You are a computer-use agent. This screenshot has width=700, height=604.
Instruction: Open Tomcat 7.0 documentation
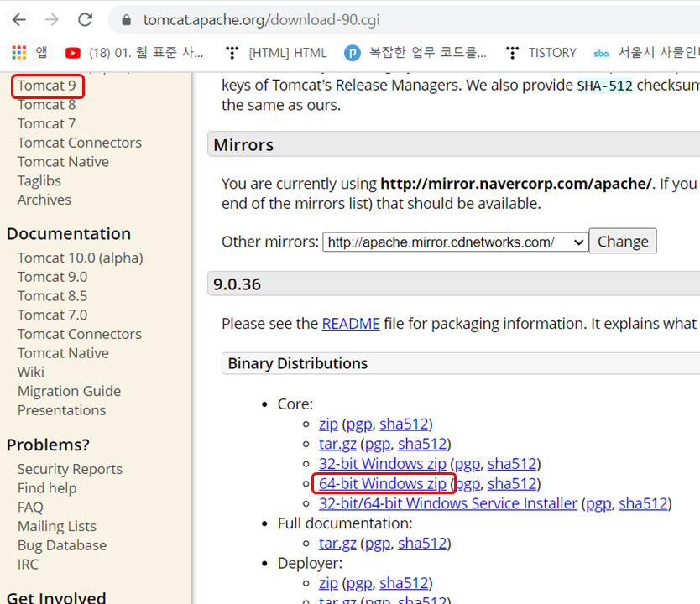pyautogui.click(x=52, y=315)
